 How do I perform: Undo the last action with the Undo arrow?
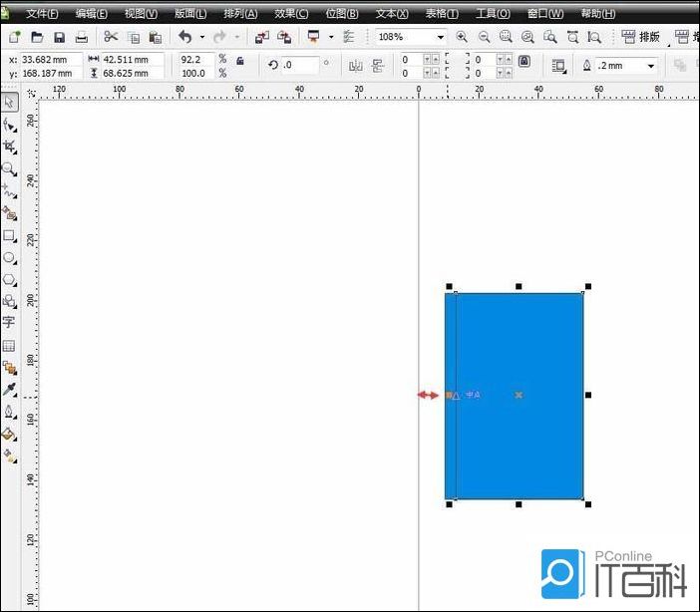pyautogui.click(x=184, y=37)
